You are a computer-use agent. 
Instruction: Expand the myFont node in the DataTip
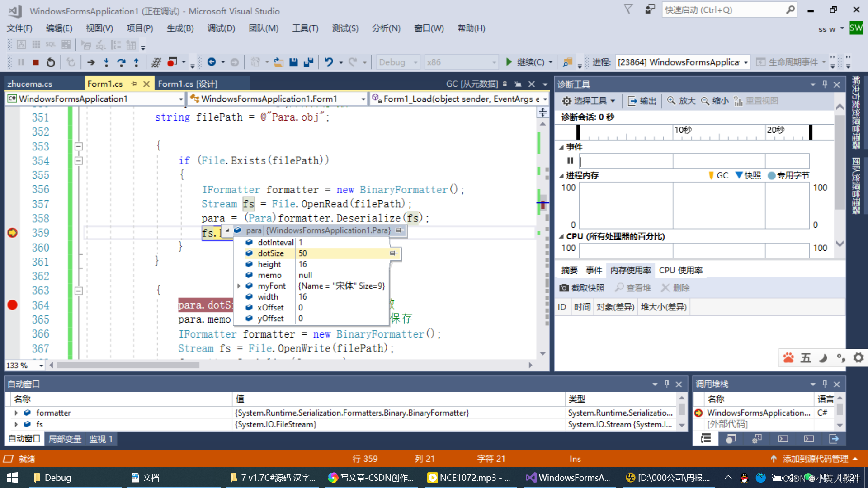pyautogui.click(x=239, y=286)
